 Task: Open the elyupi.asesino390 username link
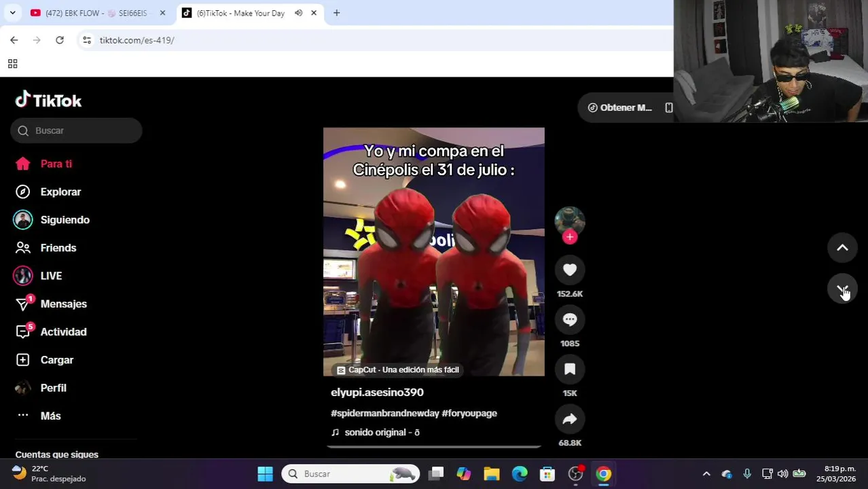pyautogui.click(x=377, y=393)
